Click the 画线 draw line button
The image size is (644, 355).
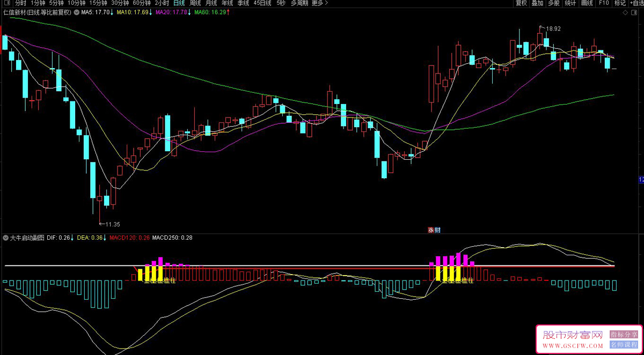pyautogui.click(x=587, y=3)
